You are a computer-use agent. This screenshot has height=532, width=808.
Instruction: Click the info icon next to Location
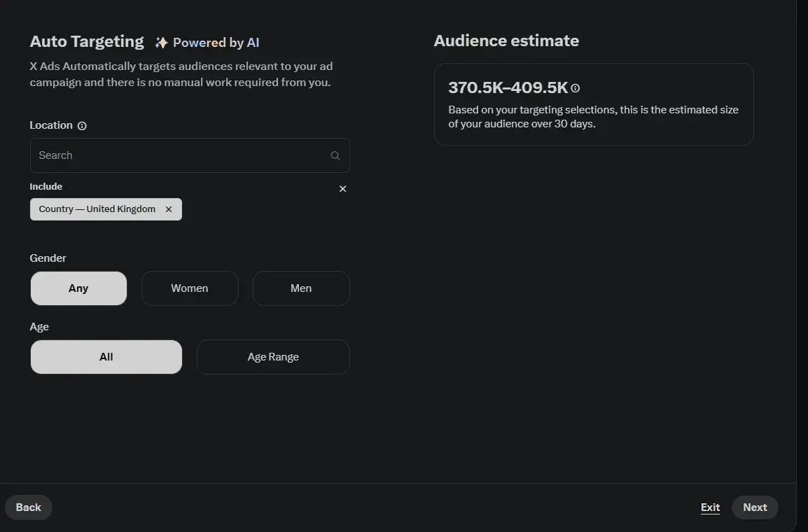pos(82,126)
